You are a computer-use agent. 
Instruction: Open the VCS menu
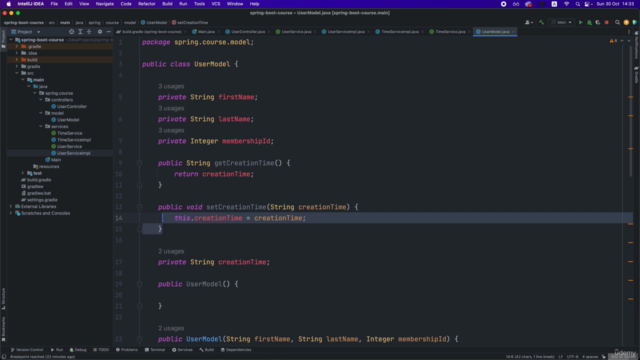(x=216, y=4)
